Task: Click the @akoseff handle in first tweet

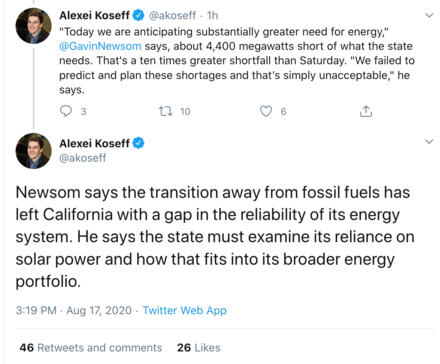Action: tap(172, 15)
